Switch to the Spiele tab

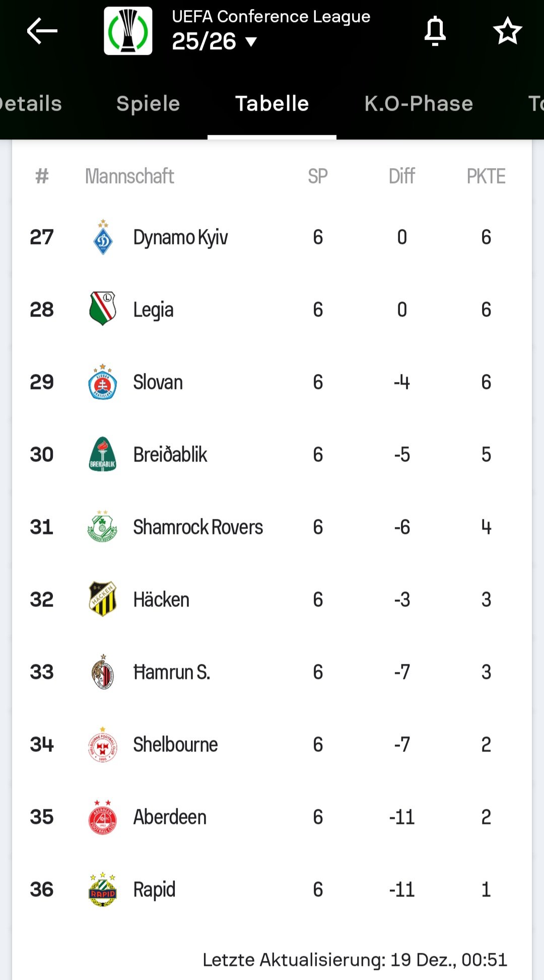tap(148, 104)
